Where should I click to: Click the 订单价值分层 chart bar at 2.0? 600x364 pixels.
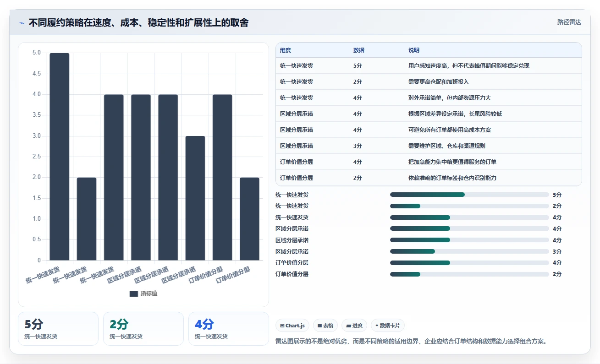click(x=249, y=219)
